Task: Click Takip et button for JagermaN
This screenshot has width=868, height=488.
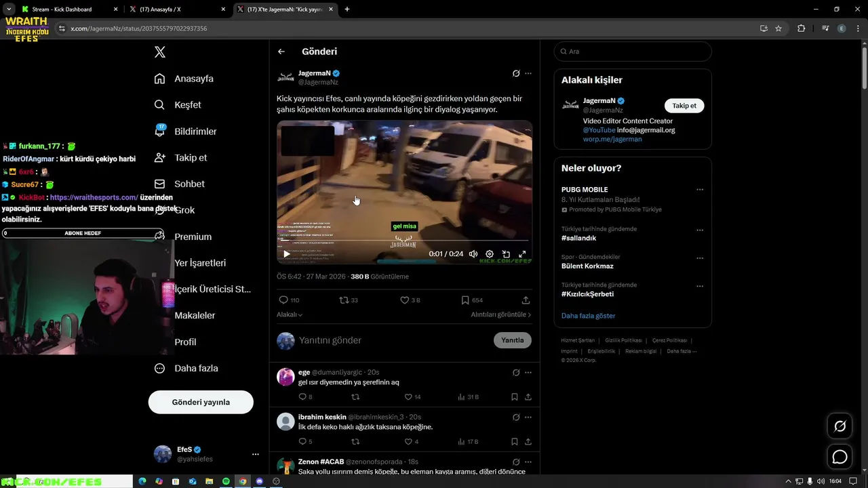Action: pyautogui.click(x=684, y=106)
